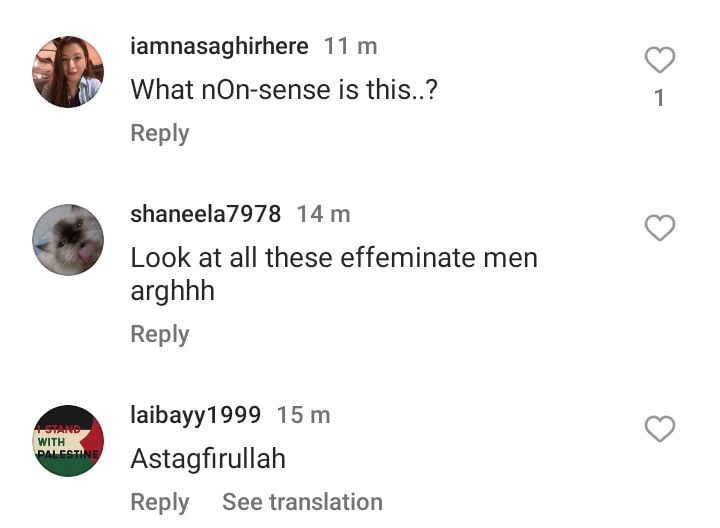Click the 15 m timestamp

(303, 415)
